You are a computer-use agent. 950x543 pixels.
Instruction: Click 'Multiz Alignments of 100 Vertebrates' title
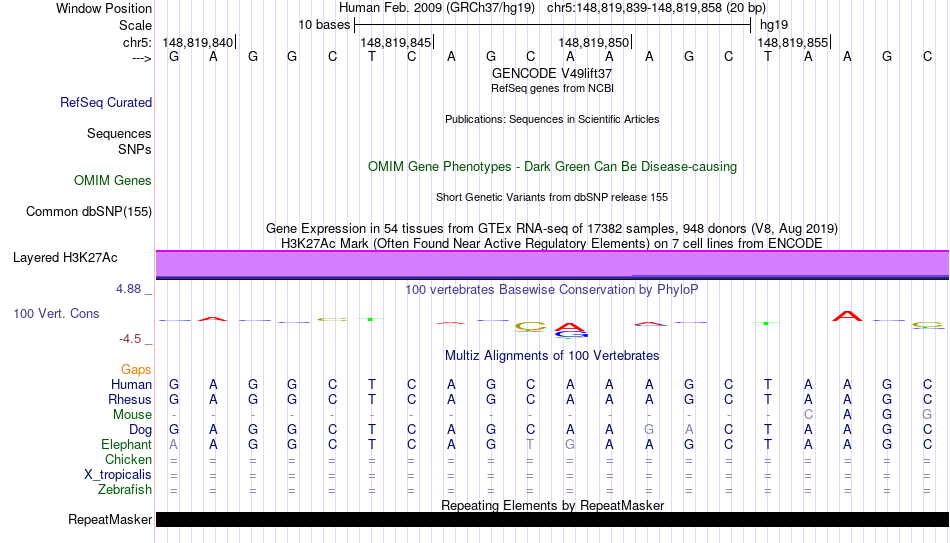click(x=552, y=356)
